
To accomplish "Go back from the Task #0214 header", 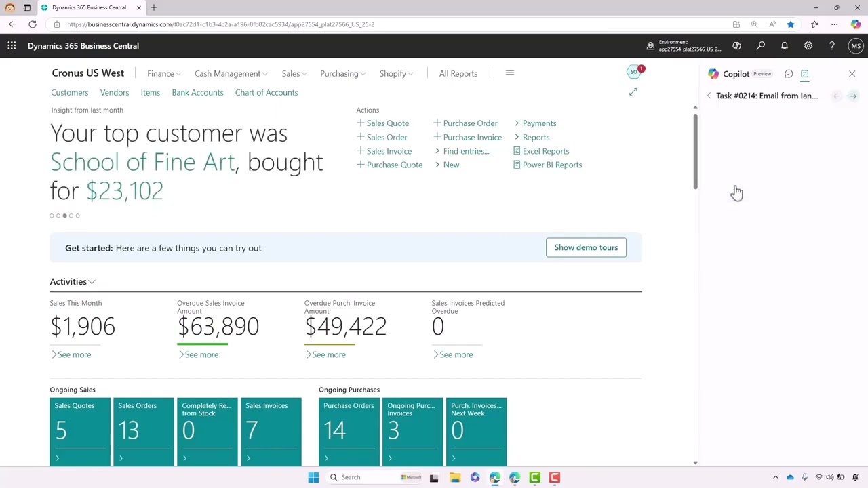I will tap(709, 96).
